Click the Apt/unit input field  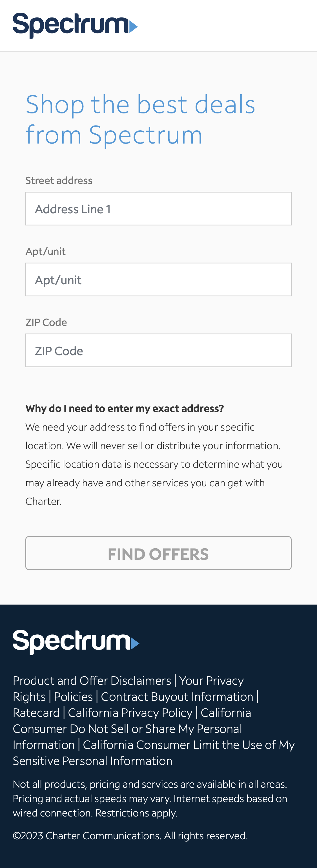[x=158, y=279]
